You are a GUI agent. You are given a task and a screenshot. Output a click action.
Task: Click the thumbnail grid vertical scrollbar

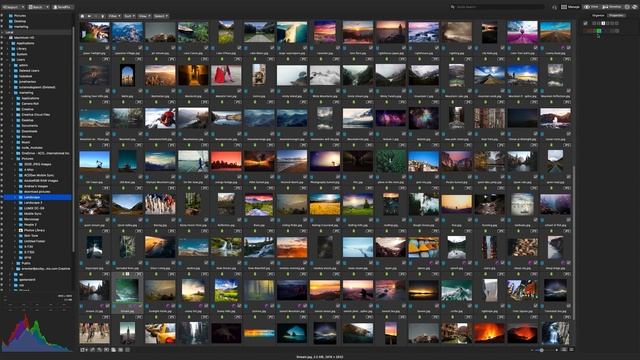coord(573,243)
